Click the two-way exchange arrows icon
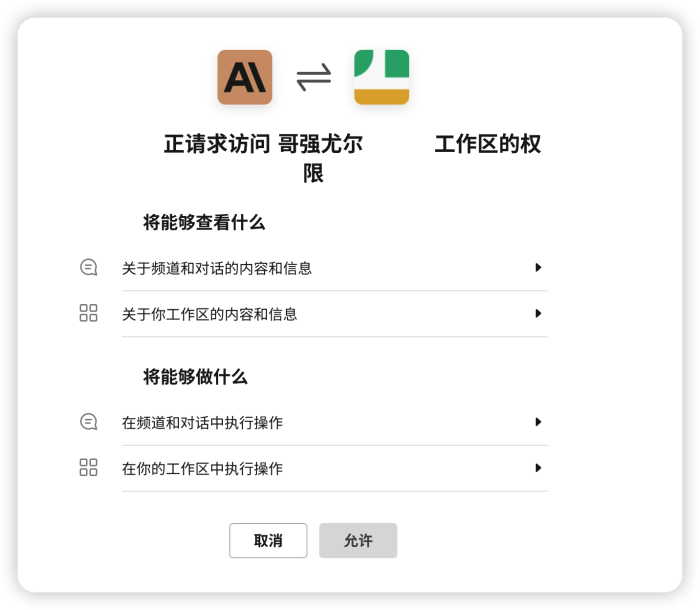 click(313, 77)
